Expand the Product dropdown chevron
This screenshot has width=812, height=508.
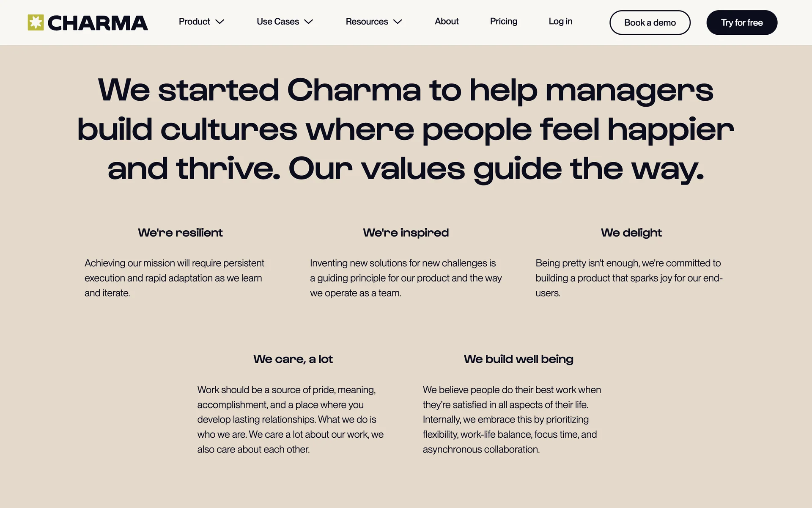click(219, 22)
